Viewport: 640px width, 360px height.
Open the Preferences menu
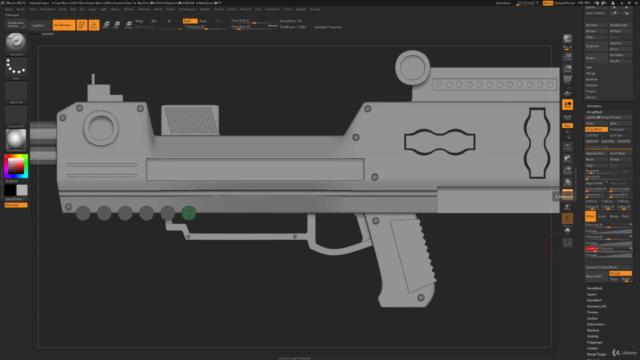coord(187,9)
